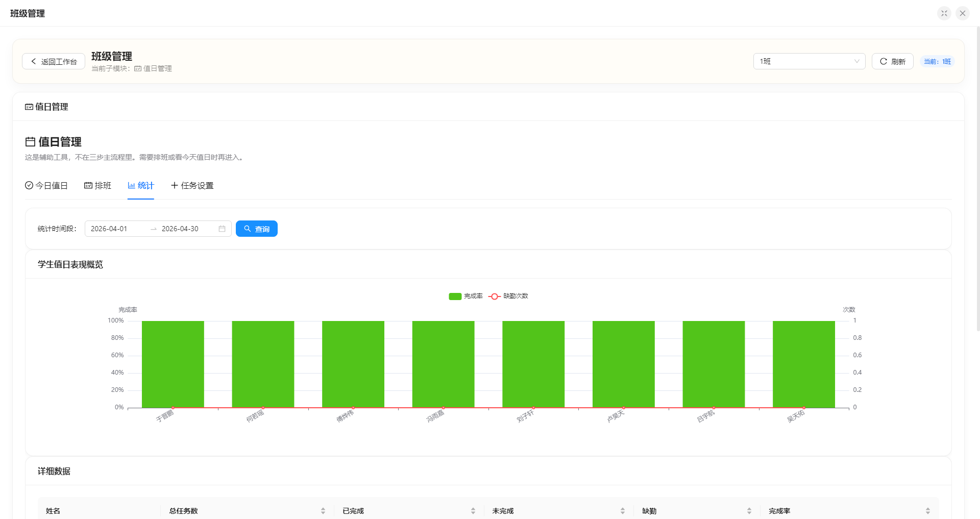980x519 pixels.
Task: Open the calendar icon in date range
Action: coord(222,229)
